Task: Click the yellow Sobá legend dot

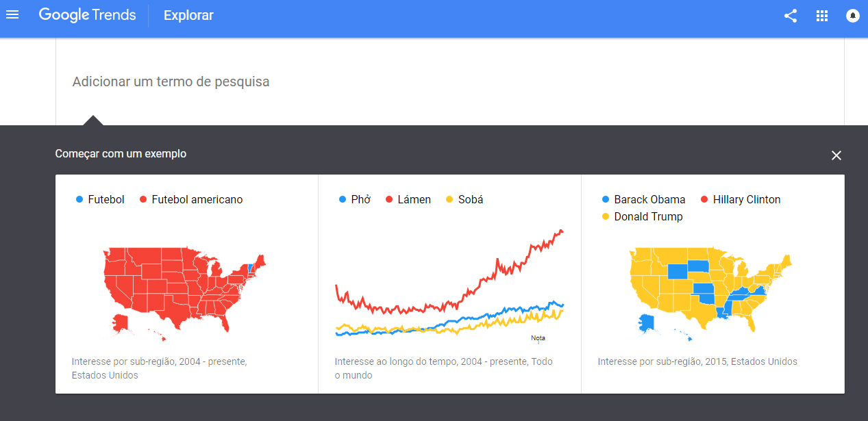Action: click(449, 200)
